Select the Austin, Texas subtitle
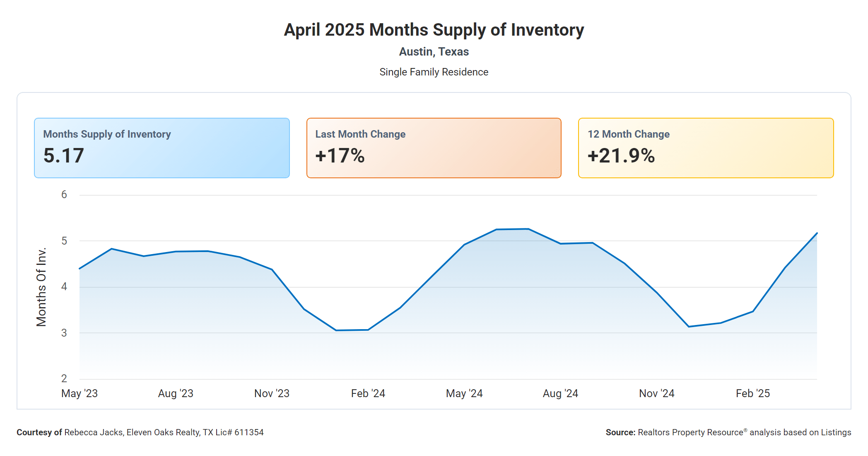868x456 pixels. coord(434,52)
